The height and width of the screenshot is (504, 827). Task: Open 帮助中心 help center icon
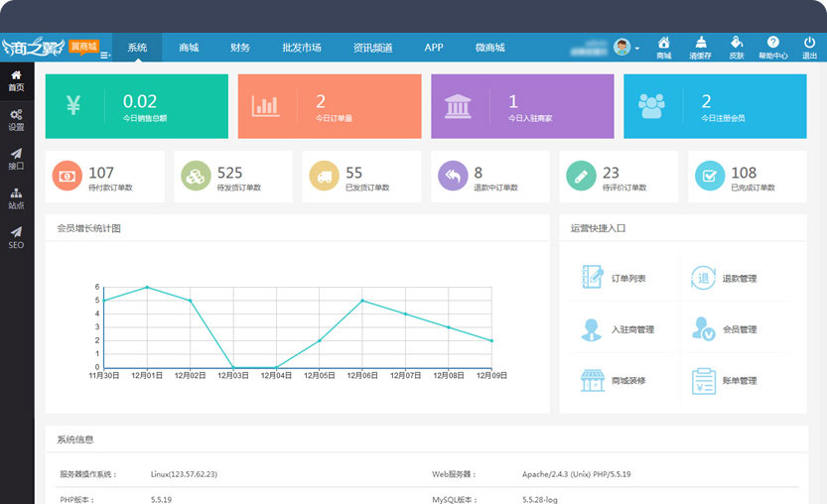772,48
